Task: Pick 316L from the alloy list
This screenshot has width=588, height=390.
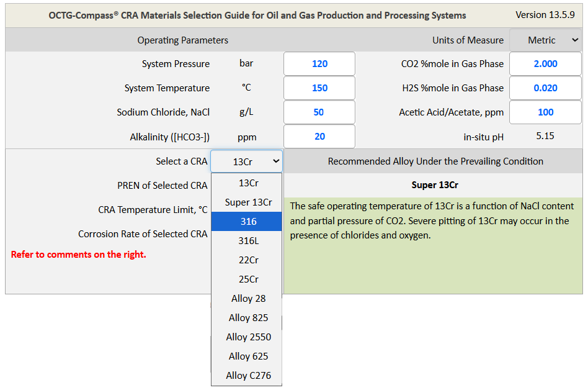Action: click(247, 241)
